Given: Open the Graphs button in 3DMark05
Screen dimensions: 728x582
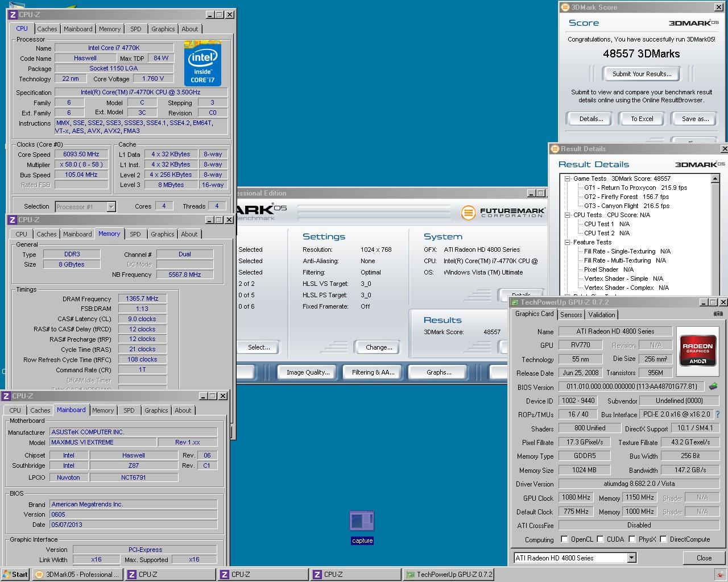Looking at the screenshot, I should click(x=439, y=372).
